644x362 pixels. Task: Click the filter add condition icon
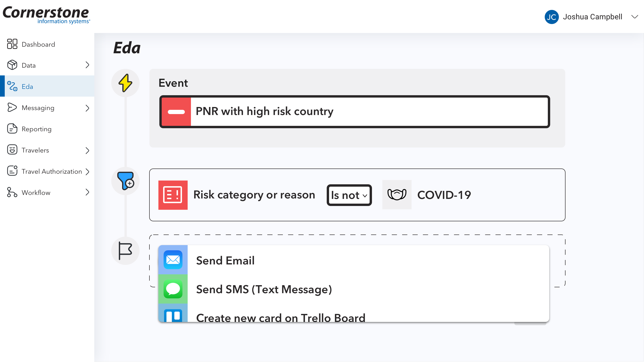click(x=125, y=181)
